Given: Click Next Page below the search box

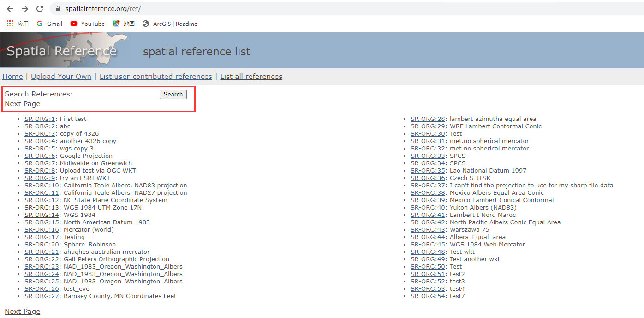Looking at the screenshot, I should tap(22, 103).
